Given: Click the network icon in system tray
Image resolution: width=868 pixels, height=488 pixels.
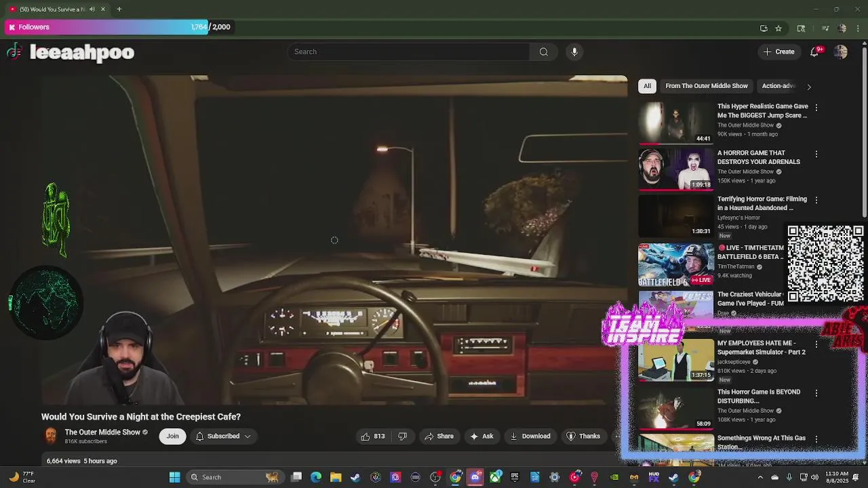Looking at the screenshot, I should 804,477.
